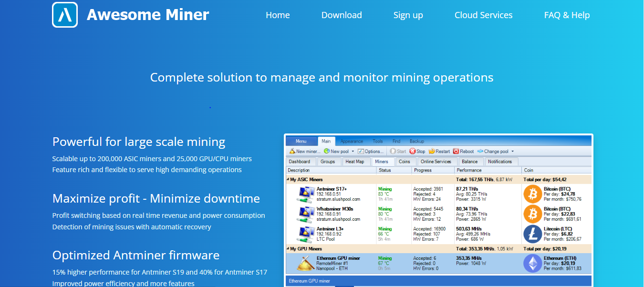Click the New miner toolbar icon

pyautogui.click(x=292, y=151)
